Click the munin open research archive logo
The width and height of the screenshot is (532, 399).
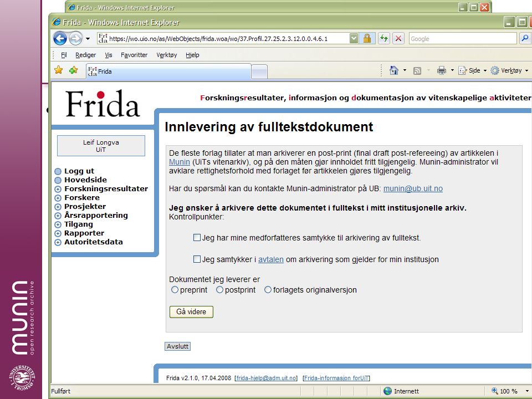pyautogui.click(x=23, y=318)
